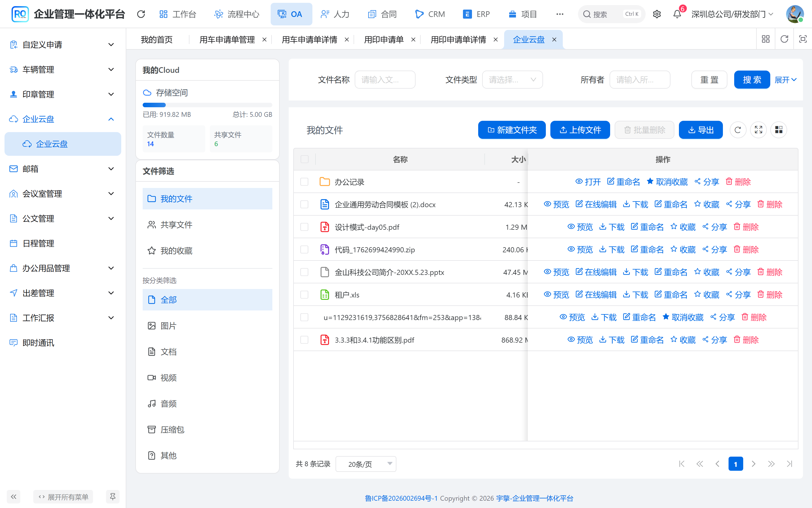The width and height of the screenshot is (812, 508).
Task: Go to the next page arrow
Action: [753, 464]
